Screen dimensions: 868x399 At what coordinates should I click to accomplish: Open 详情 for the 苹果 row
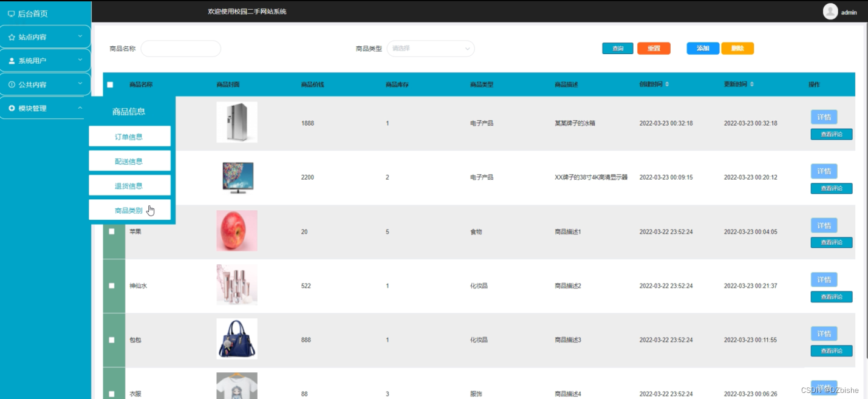click(824, 225)
